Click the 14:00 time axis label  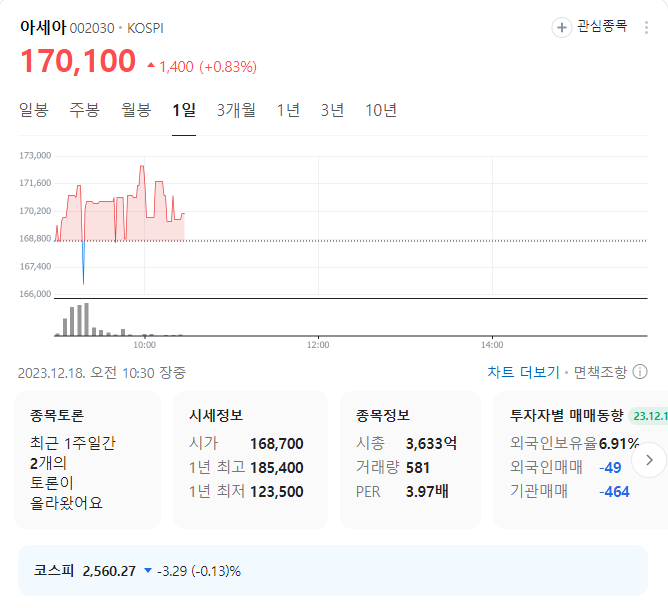click(492, 345)
